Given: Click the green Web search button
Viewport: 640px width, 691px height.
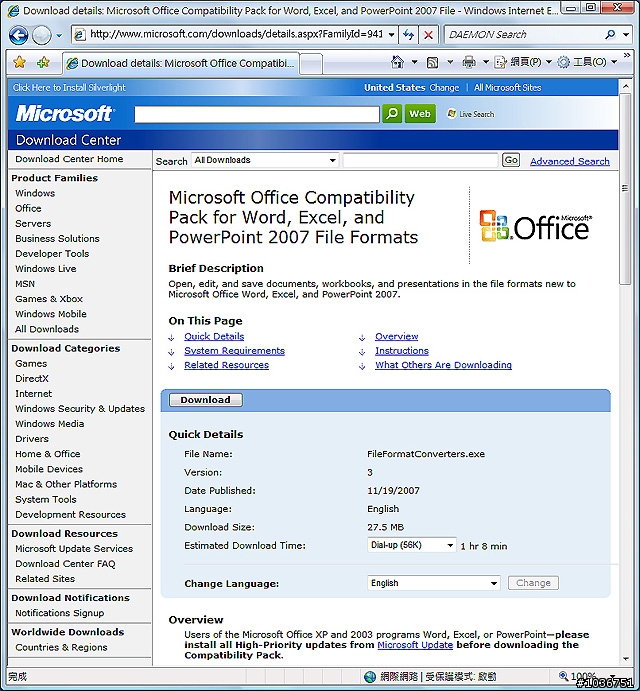Looking at the screenshot, I should [x=420, y=114].
